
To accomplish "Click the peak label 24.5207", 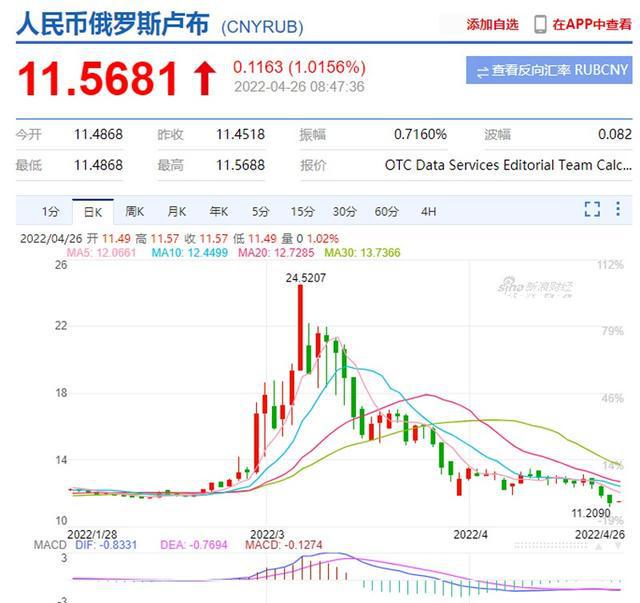I will click(x=306, y=278).
